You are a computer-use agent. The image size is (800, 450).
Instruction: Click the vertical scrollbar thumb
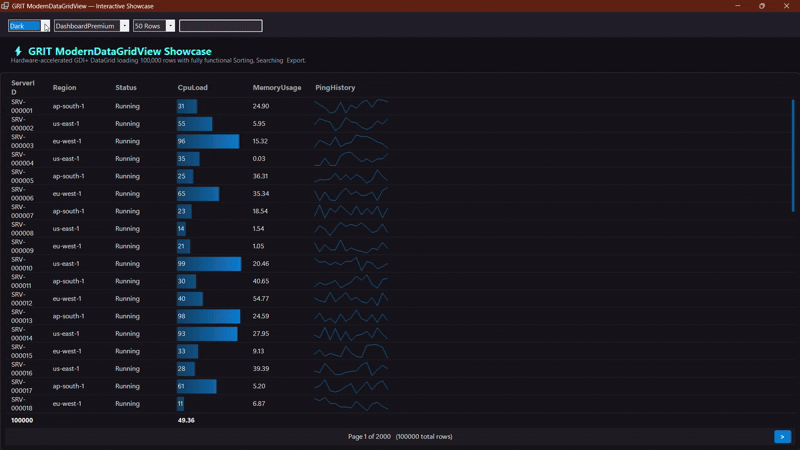pyautogui.click(x=793, y=156)
